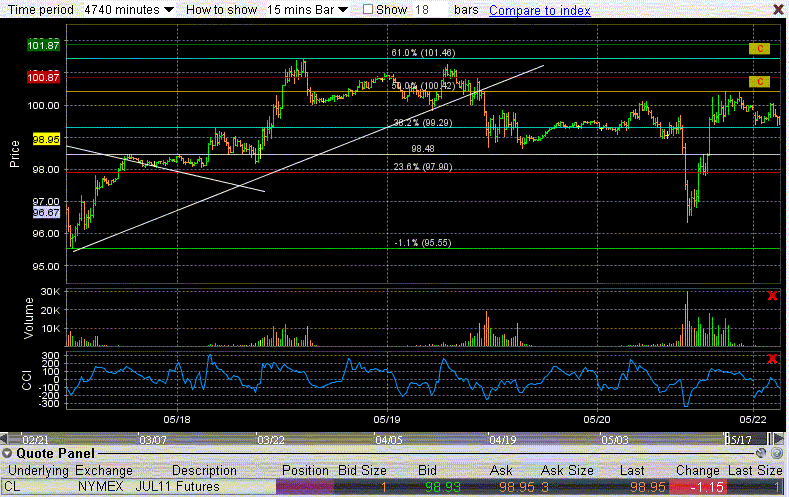This screenshot has height=497, width=789.
Task: Open the Quote Panel configure wrench icon
Action: coord(761,453)
